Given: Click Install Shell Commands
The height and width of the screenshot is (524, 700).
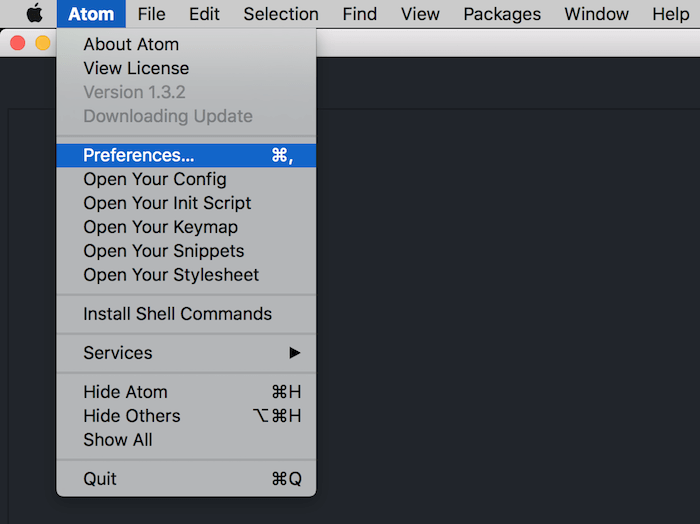Looking at the screenshot, I should tap(177, 314).
